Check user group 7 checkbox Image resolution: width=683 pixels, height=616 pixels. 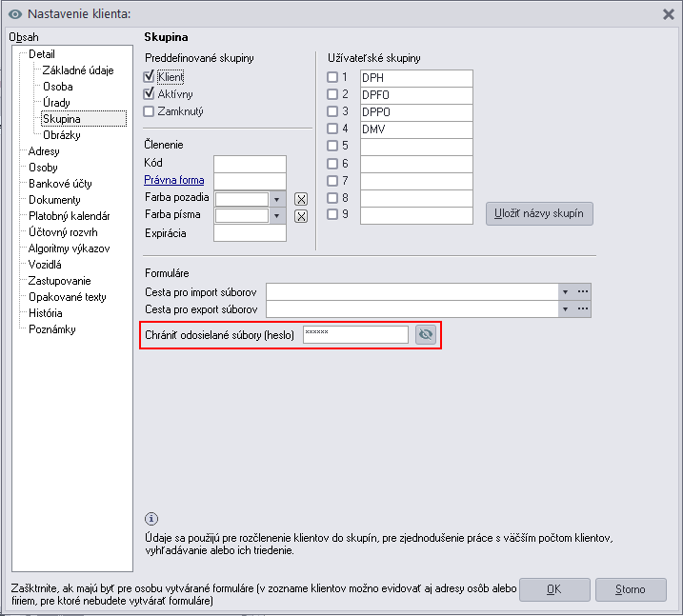pos(332,180)
